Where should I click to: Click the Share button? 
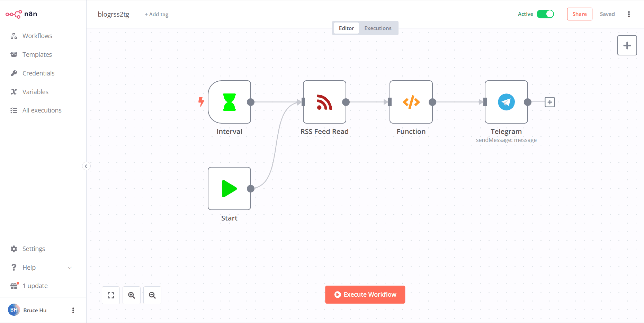(x=580, y=14)
